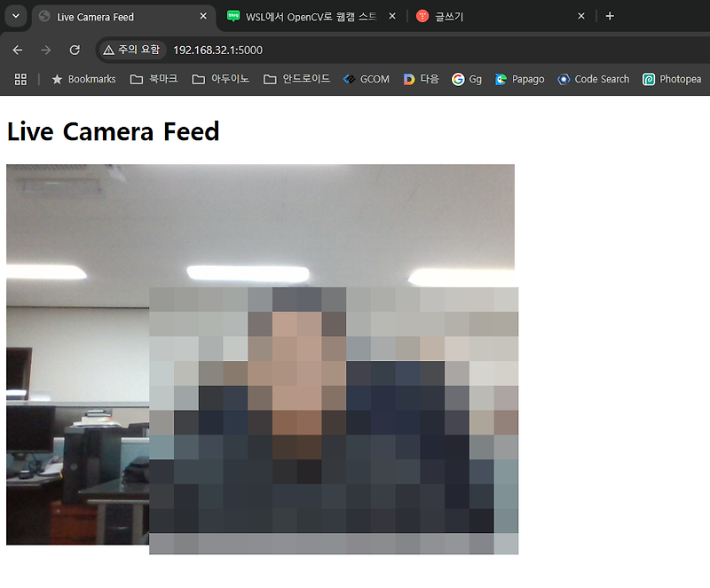Open the 다음 bookmark
Viewport: 710px width, 588px height.
click(x=422, y=80)
